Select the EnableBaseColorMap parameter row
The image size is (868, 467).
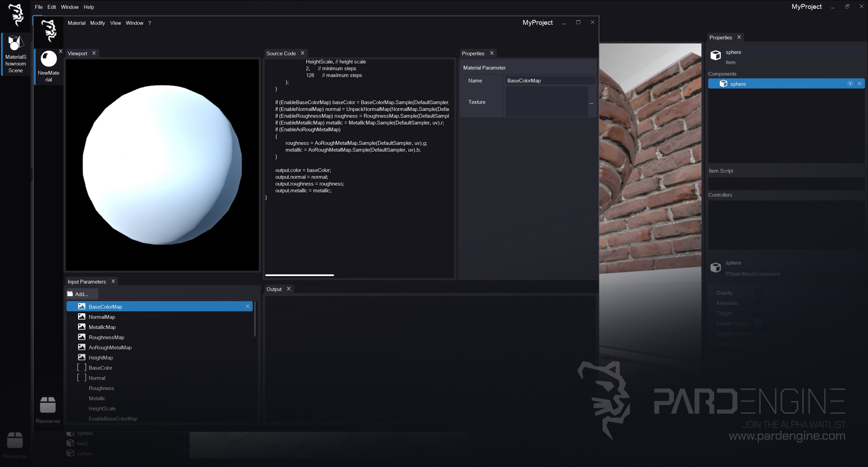tap(159, 419)
